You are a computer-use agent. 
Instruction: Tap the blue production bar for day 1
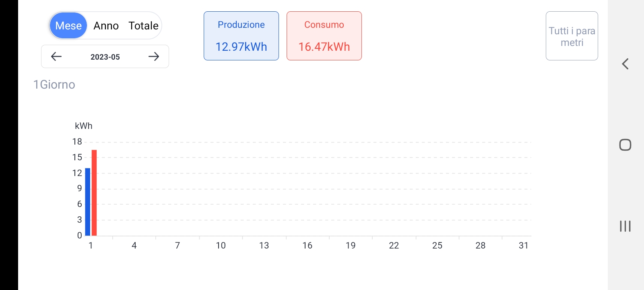[x=88, y=202]
